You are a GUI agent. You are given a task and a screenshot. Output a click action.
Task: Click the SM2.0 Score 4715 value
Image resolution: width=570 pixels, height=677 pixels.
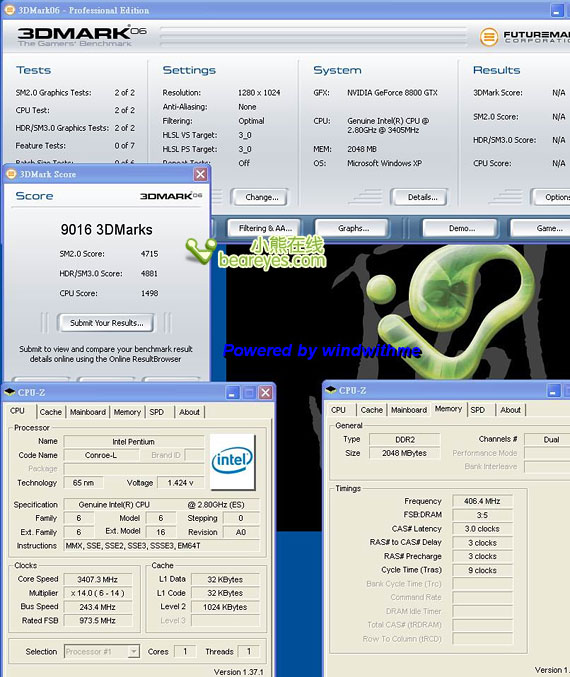click(149, 254)
